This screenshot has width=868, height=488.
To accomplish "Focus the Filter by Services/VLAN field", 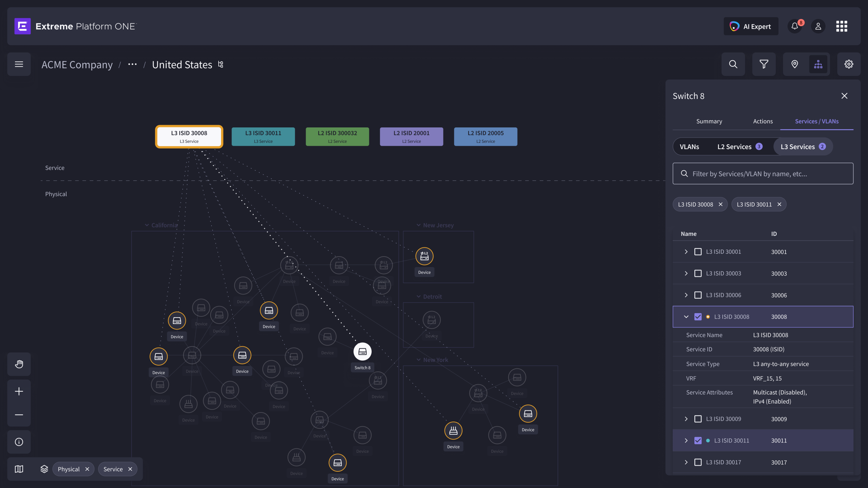I will (763, 174).
